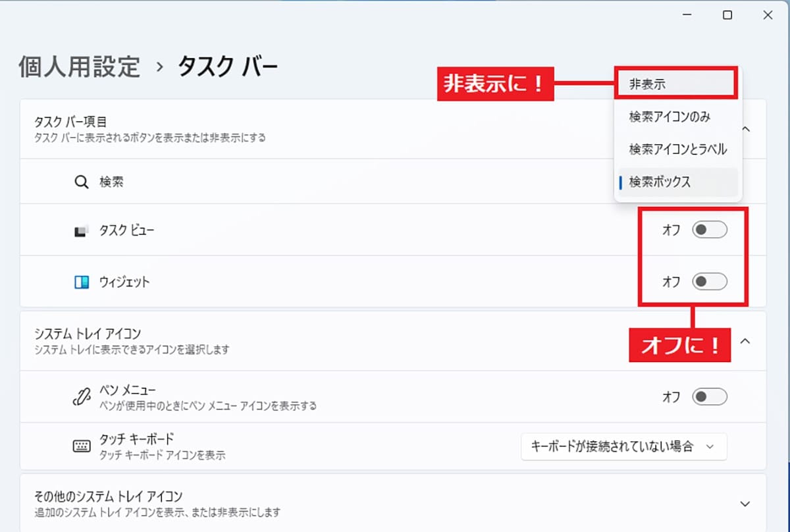
Task: Click the タスク ビュー row label
Action: (x=127, y=230)
